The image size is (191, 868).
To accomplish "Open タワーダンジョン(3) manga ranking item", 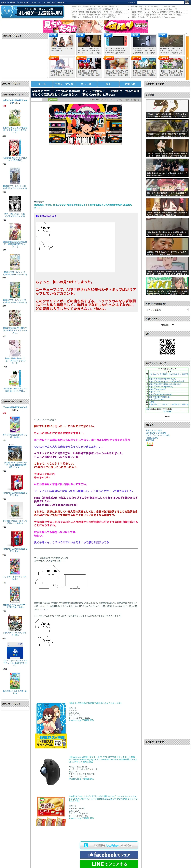I will [x=15, y=215].
